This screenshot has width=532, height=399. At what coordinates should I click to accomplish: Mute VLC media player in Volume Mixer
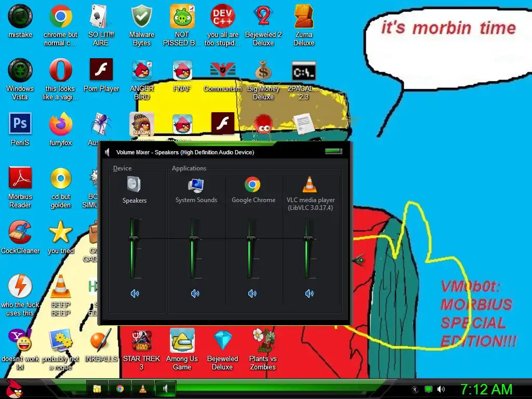point(309,294)
